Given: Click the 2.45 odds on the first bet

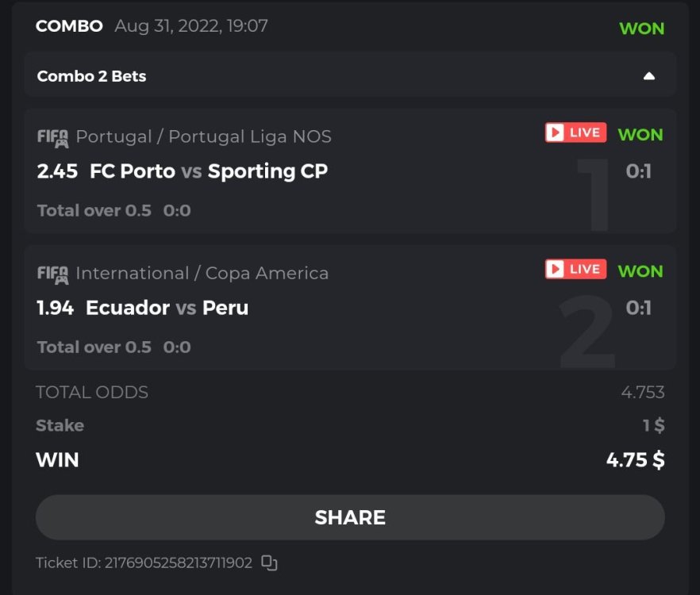Looking at the screenshot, I should (57, 171).
